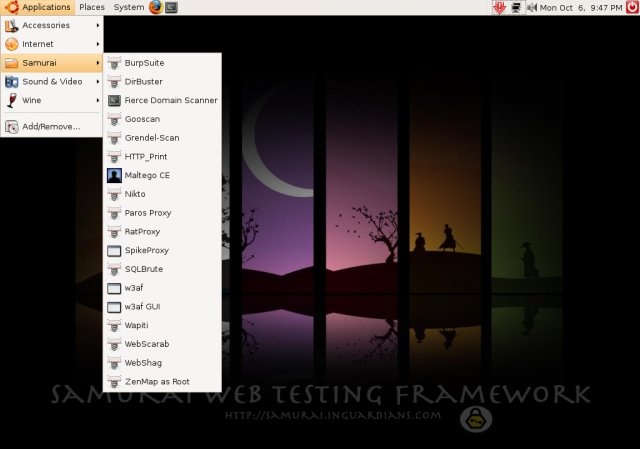Click the RatProxy entry icon

click(x=114, y=232)
